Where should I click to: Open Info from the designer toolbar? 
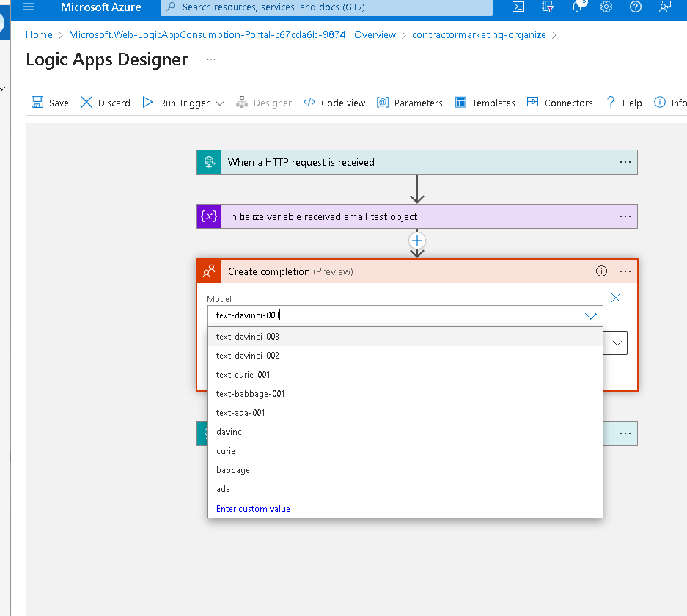pos(670,103)
